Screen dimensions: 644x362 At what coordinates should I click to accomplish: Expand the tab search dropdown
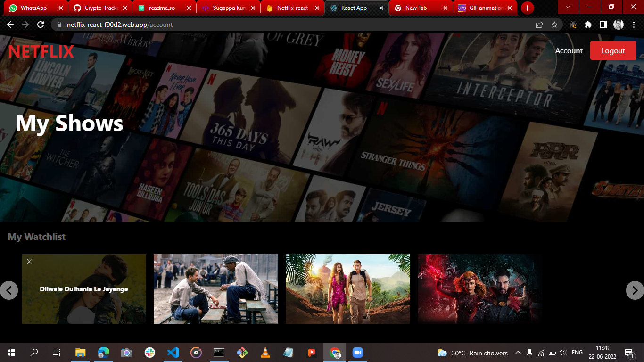coord(568,7)
